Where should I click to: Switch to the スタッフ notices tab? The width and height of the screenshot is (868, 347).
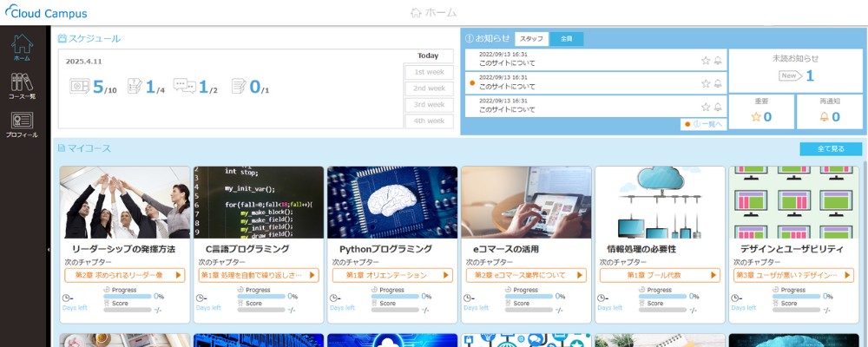click(x=531, y=39)
